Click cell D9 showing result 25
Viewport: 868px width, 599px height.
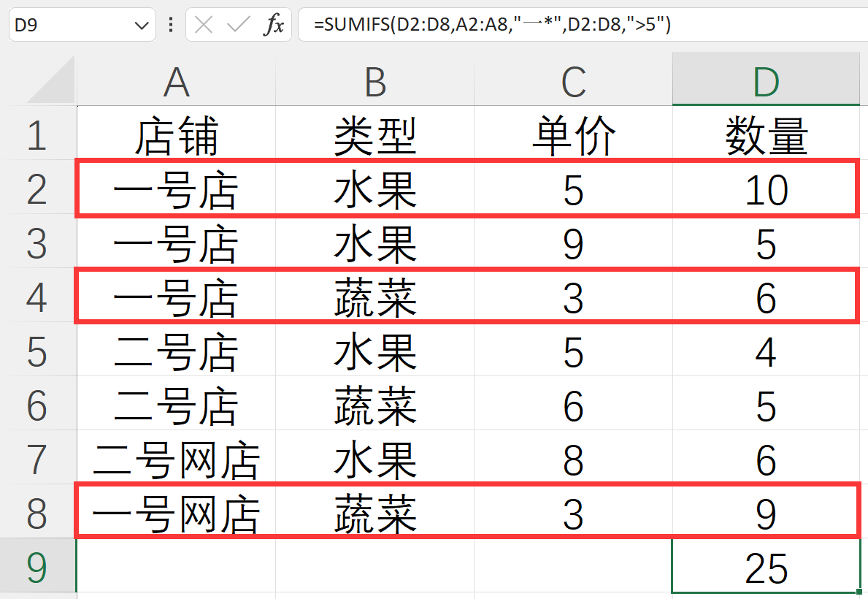click(766, 568)
